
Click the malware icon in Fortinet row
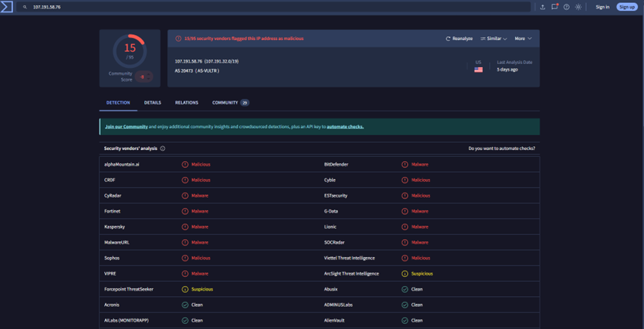coord(185,211)
